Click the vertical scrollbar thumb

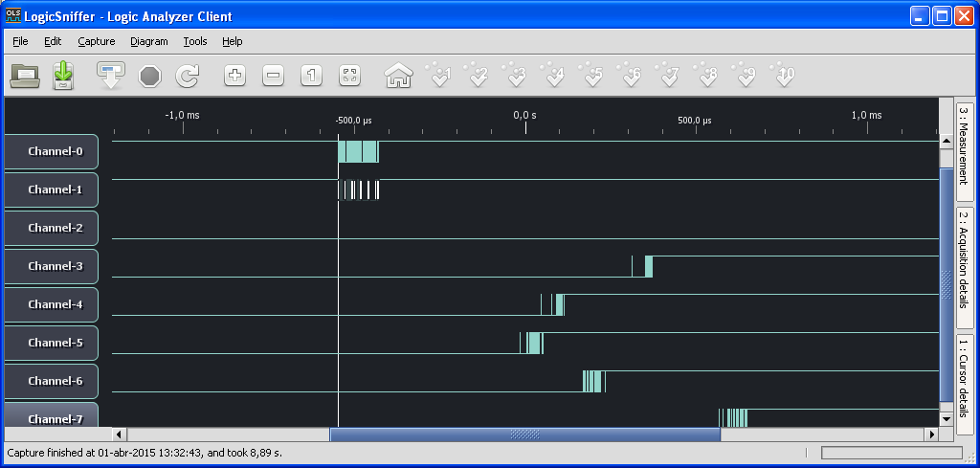coord(947,284)
